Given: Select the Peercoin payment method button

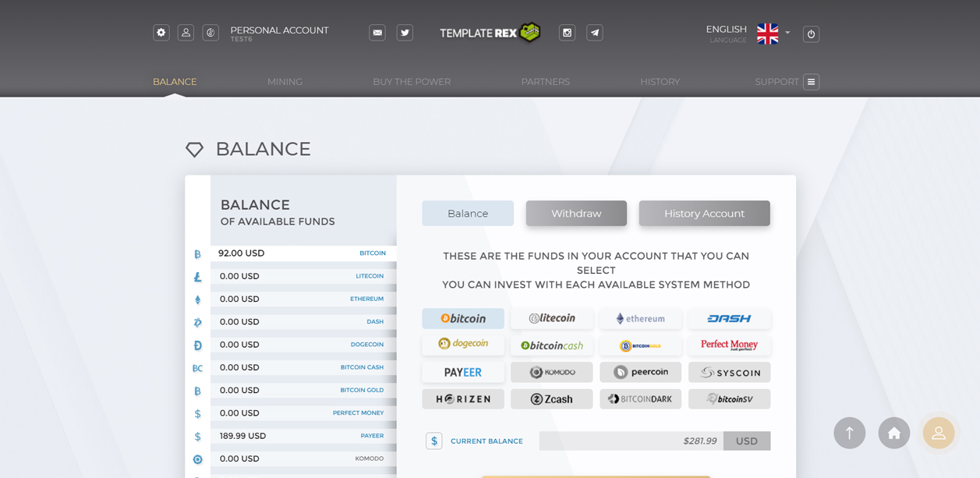Looking at the screenshot, I should (x=641, y=372).
